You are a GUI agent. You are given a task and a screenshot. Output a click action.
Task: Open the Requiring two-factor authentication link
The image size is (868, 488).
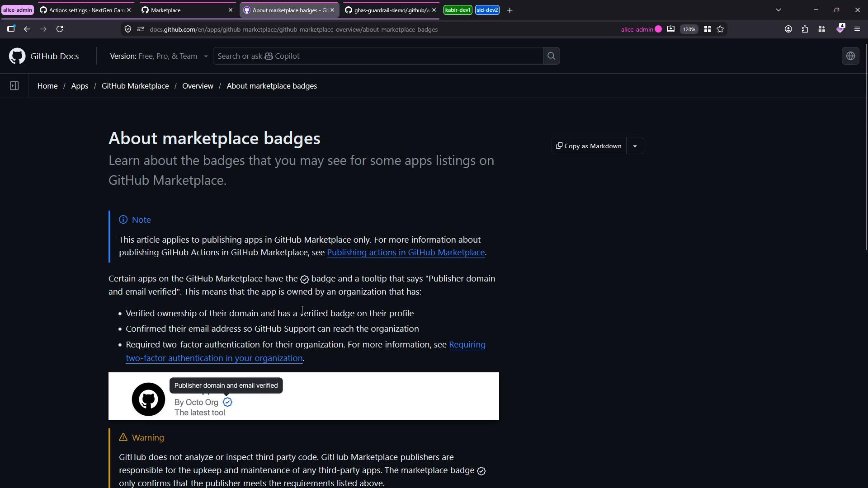coord(306,352)
